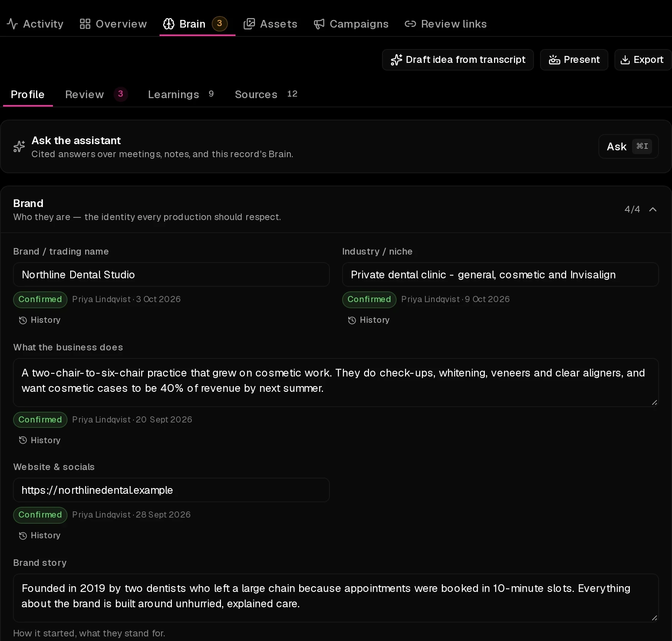Click the Brand / trading name field
The image size is (672, 641).
(171, 274)
